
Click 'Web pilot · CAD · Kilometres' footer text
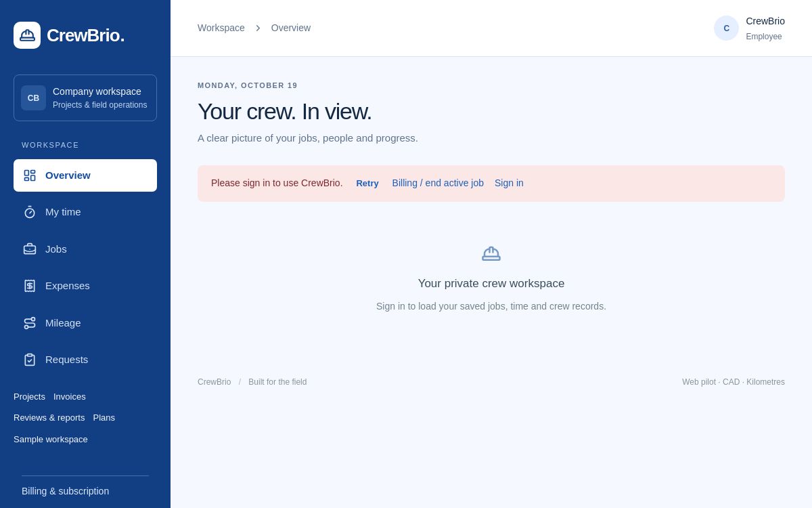(x=734, y=382)
